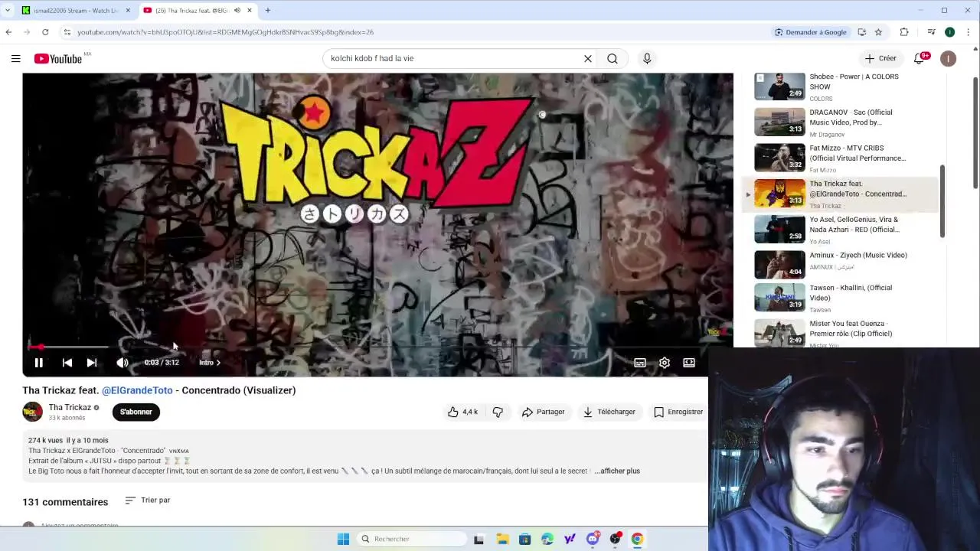Save the video with Enregistrer
Image resolution: width=980 pixels, height=551 pixels.
[678, 412]
